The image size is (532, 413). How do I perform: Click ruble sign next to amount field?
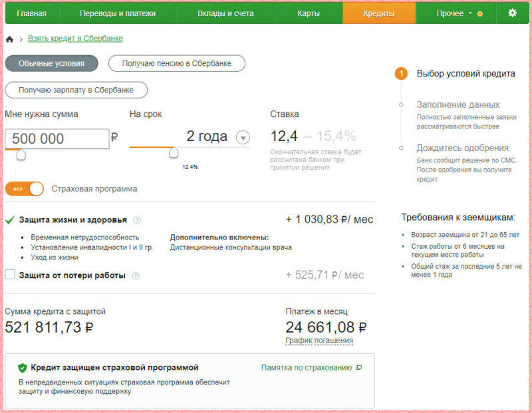pyautogui.click(x=114, y=137)
